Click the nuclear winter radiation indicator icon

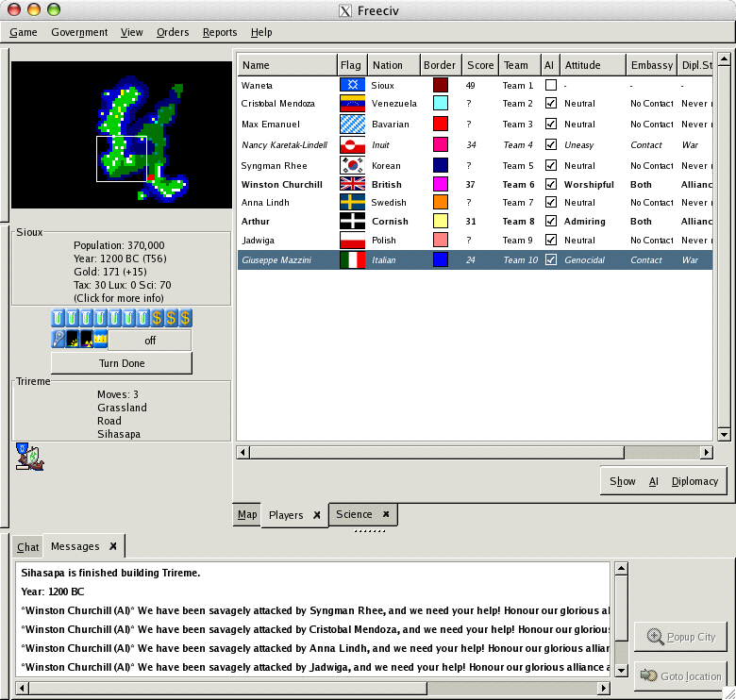(x=87, y=339)
